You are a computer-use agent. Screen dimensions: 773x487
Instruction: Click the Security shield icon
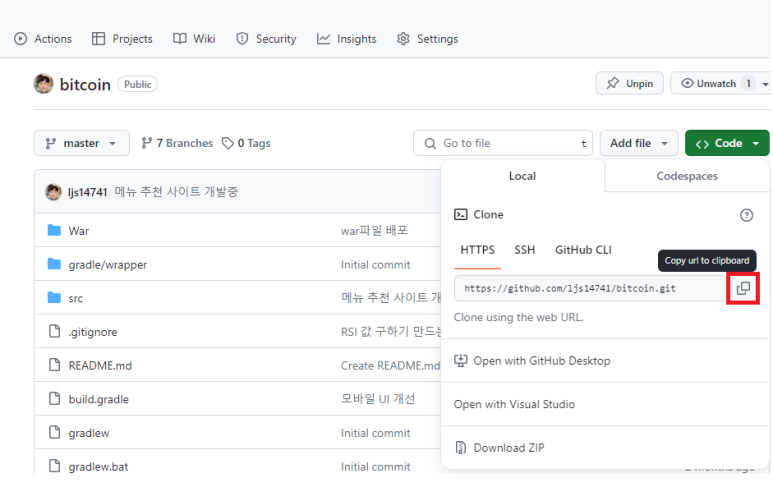click(x=242, y=38)
